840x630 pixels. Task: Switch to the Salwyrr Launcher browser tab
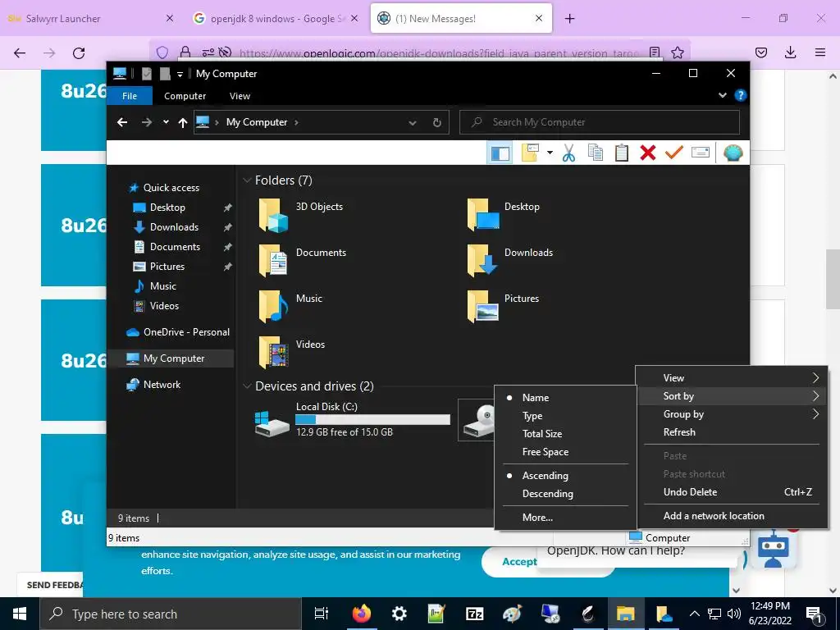91,19
